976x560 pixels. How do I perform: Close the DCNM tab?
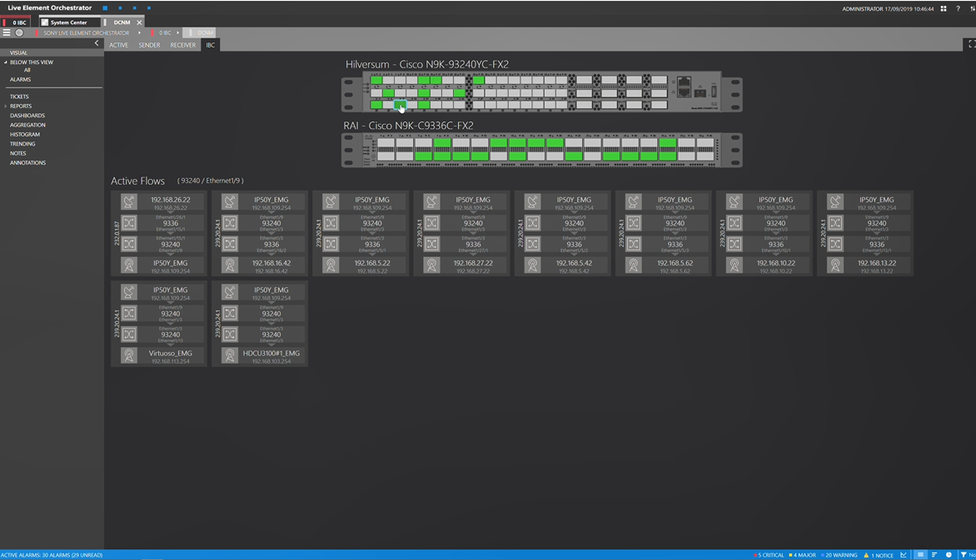pos(139,22)
